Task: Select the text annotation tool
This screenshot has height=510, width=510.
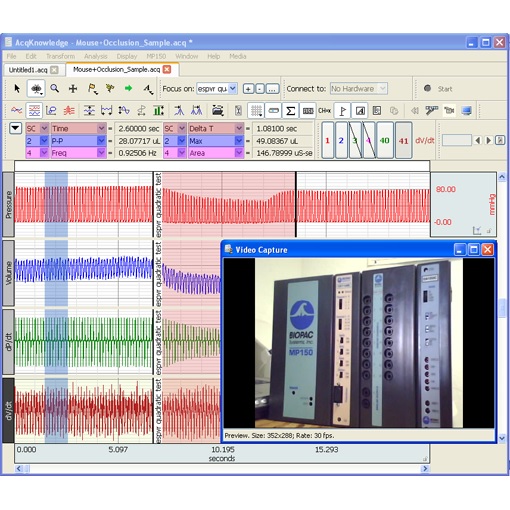Action: click(148, 89)
